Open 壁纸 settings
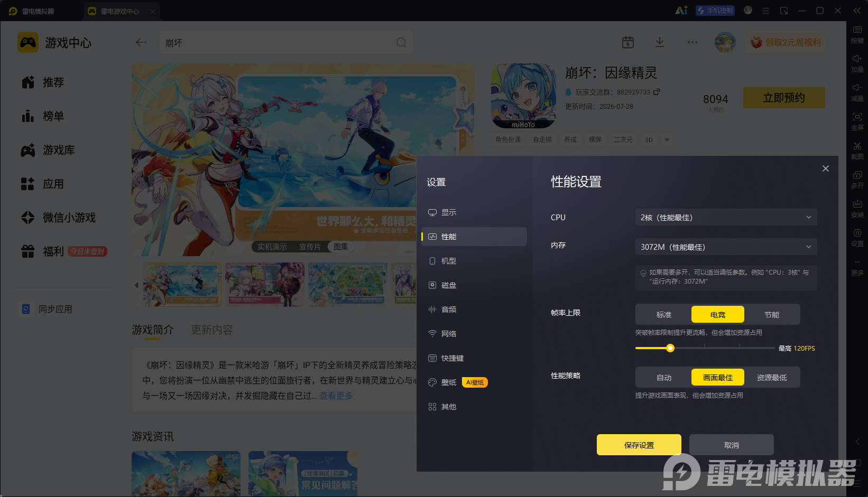868x497 pixels. pos(474,382)
